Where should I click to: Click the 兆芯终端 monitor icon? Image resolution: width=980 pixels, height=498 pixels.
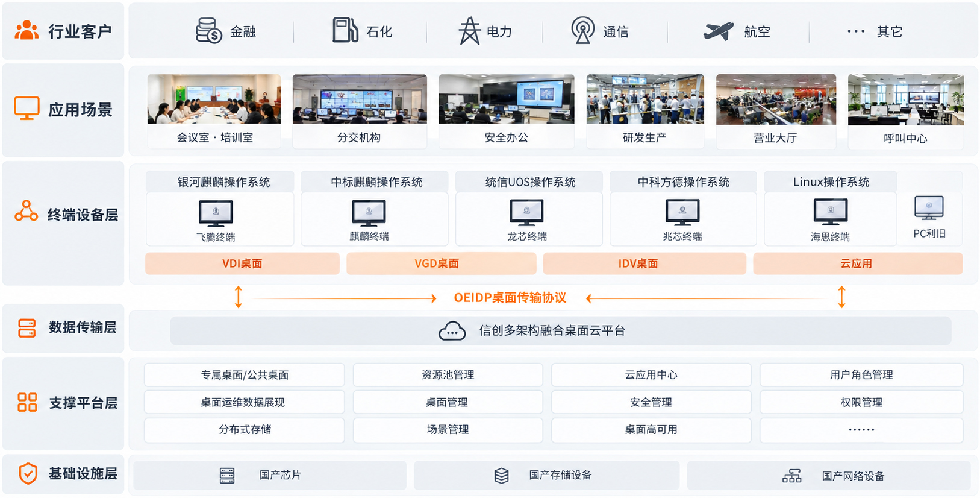coord(682,213)
